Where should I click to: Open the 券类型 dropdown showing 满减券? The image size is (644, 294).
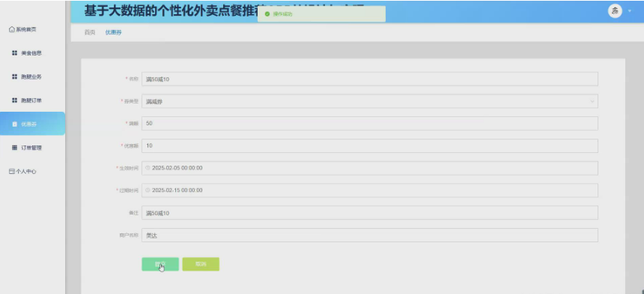(x=370, y=101)
